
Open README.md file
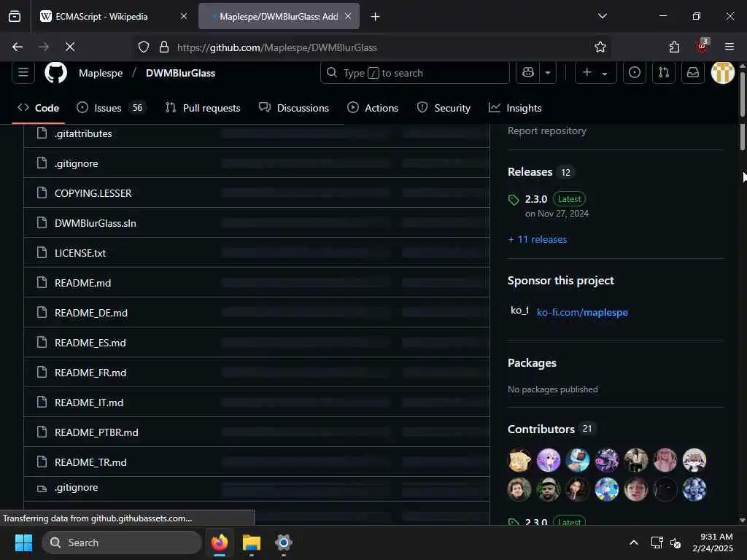click(x=83, y=284)
